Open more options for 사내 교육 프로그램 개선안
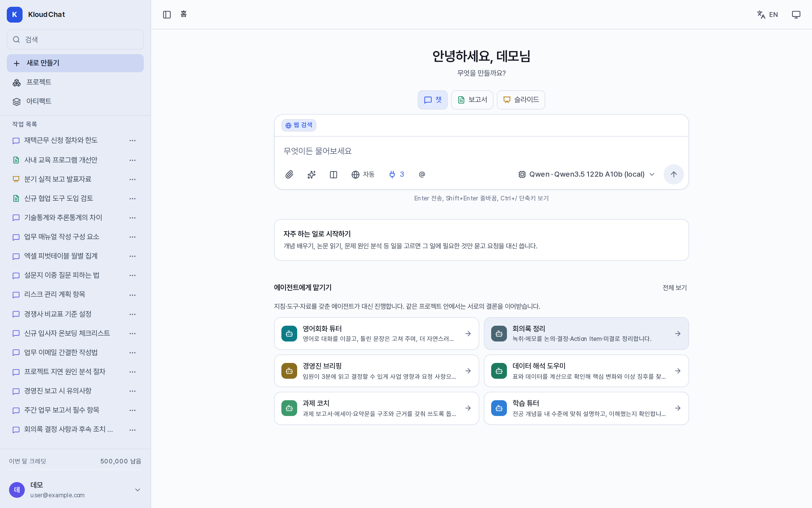812x508 pixels. tap(133, 160)
